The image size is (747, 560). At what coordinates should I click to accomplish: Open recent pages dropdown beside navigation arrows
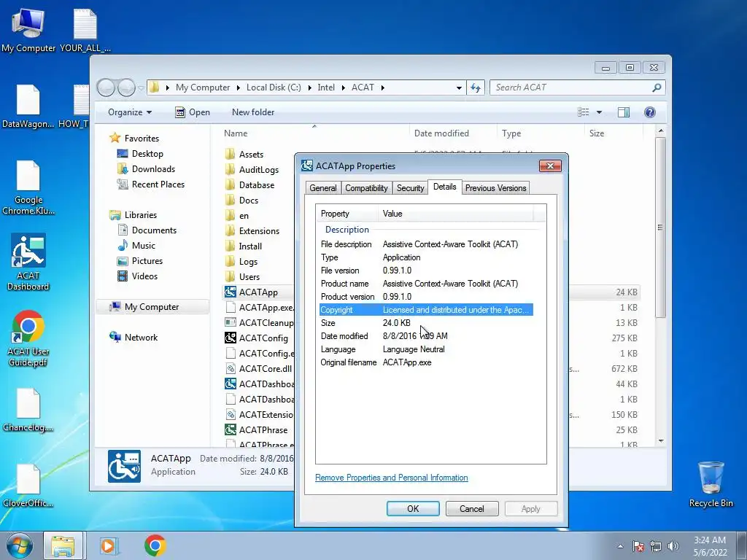point(141,87)
